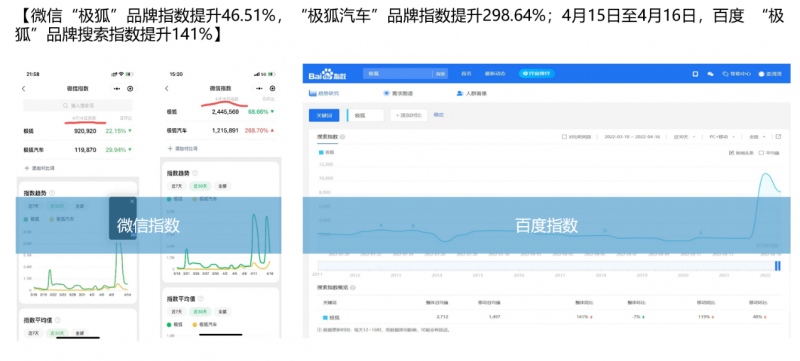Open three-dot menu on the 21:58 phone

pyautogui.click(x=117, y=89)
